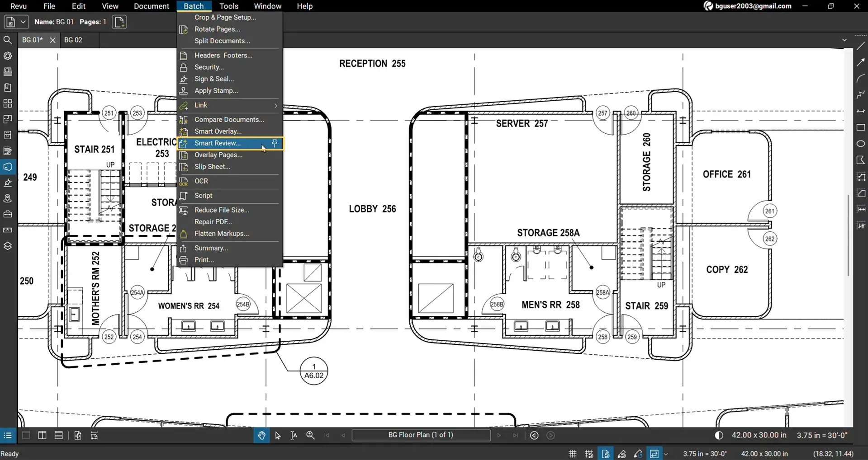Open the File menu

pos(49,6)
